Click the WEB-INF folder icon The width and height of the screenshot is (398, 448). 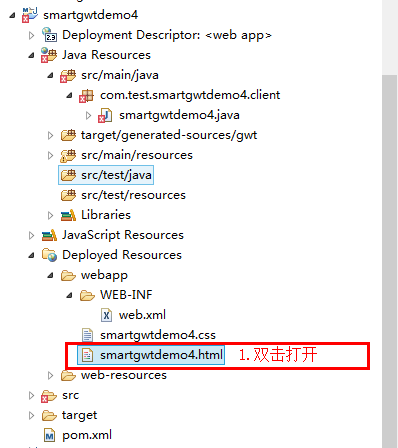tap(87, 295)
